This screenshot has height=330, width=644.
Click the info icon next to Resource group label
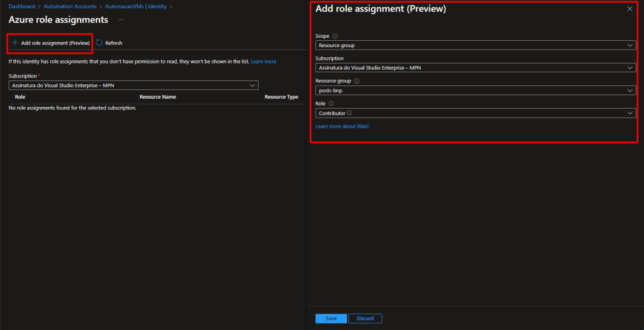357,81
